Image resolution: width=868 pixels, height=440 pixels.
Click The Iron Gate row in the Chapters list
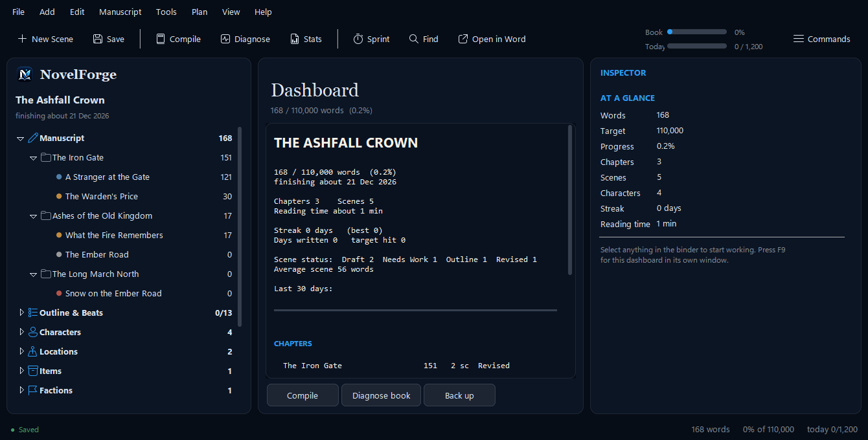coord(396,366)
